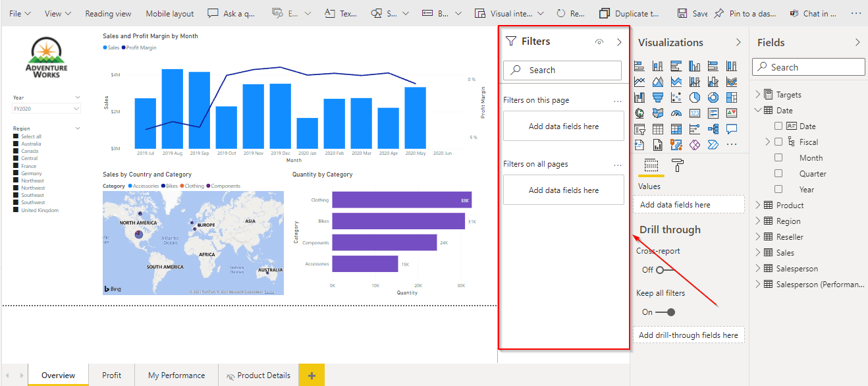Collapse the Visualizations pane chevron

click(x=738, y=42)
